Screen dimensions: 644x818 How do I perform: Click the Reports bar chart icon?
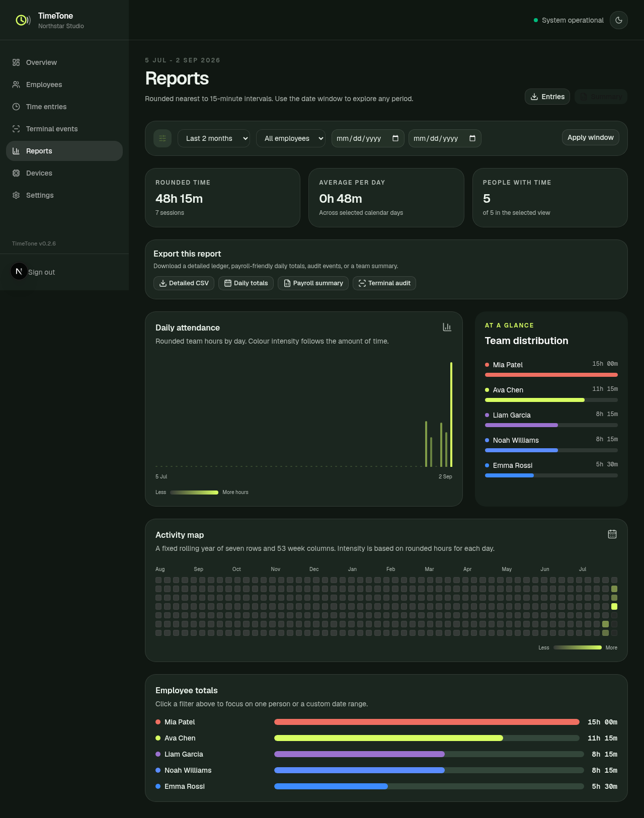(x=16, y=151)
